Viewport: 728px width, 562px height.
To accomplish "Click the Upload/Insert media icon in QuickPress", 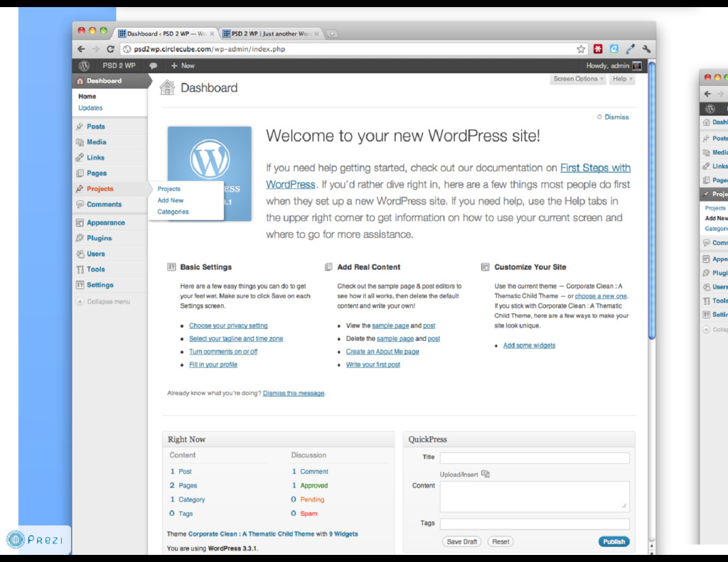I will (x=486, y=474).
